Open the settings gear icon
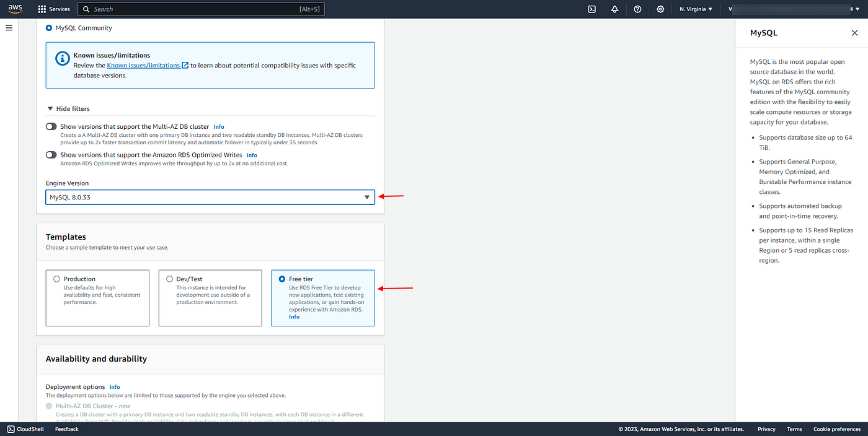Screen dimensions: 868x436 pyautogui.click(x=660, y=9)
